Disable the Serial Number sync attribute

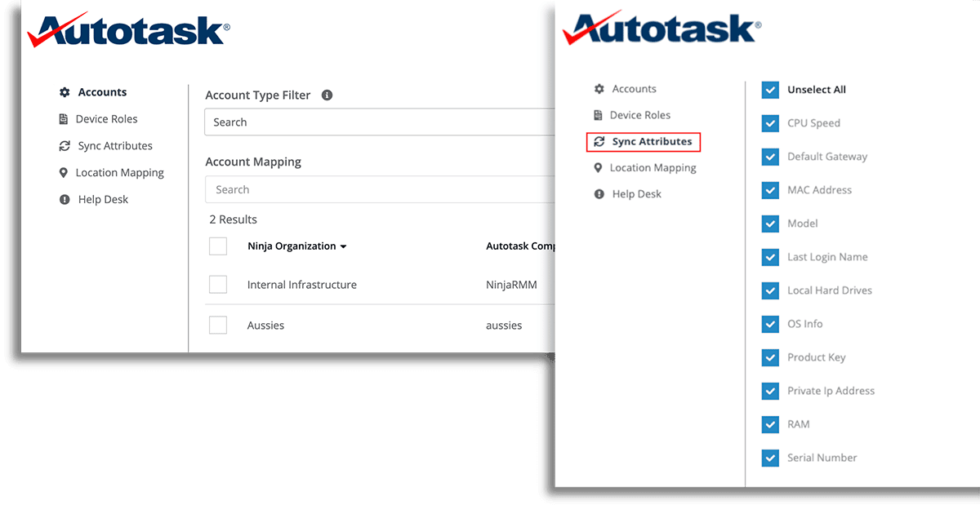[769, 458]
